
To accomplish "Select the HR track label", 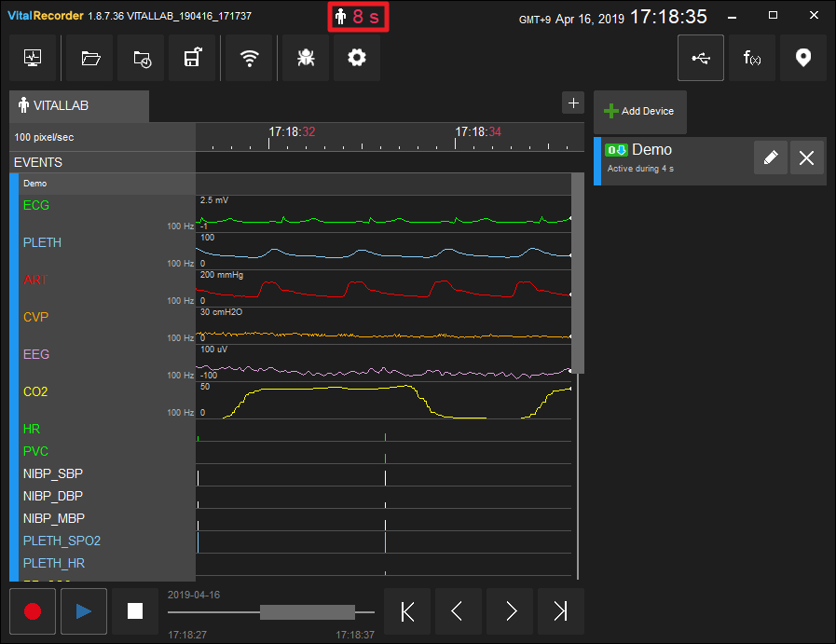I will click(32, 429).
